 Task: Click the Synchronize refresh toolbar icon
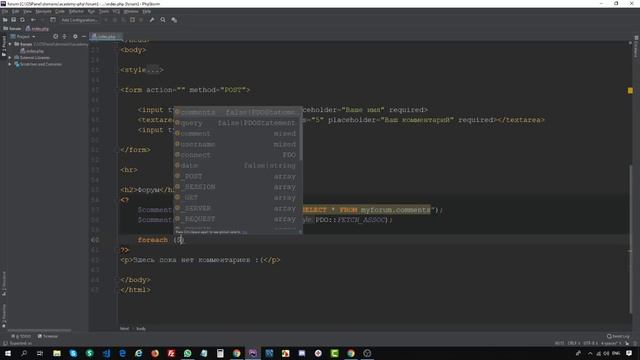click(22, 20)
